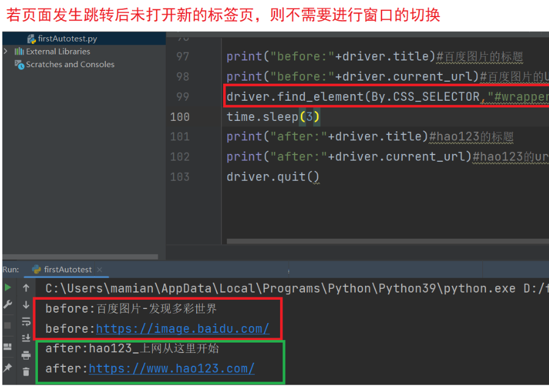Click the External Libraries bars icon
Screen dimensions: 549x392
[x=19, y=52]
